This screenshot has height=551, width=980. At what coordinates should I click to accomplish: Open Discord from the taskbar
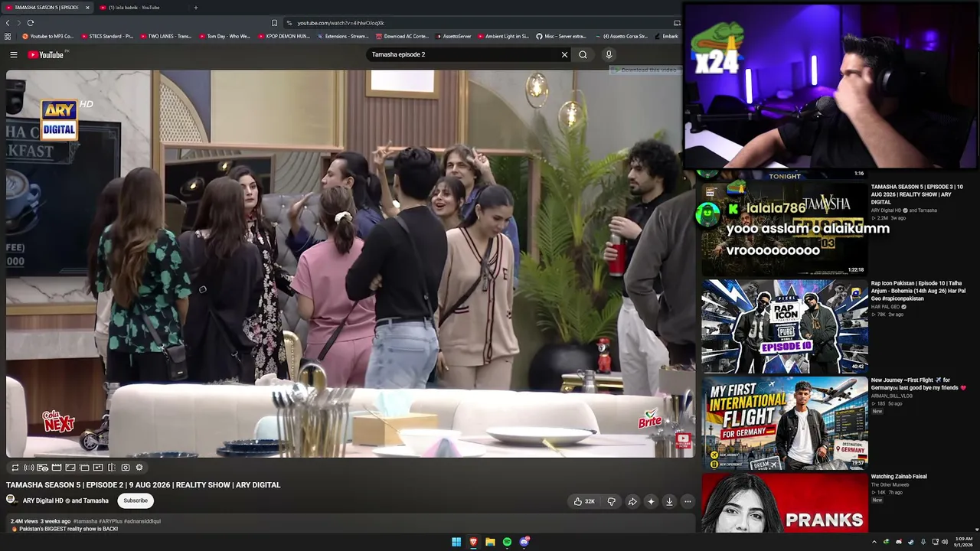524,542
